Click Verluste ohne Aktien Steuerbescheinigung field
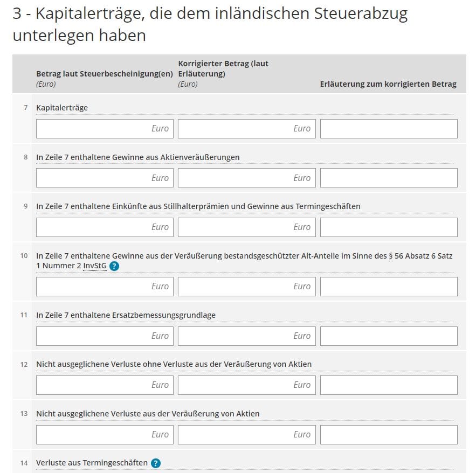The height and width of the screenshot is (473, 476). pos(104,385)
